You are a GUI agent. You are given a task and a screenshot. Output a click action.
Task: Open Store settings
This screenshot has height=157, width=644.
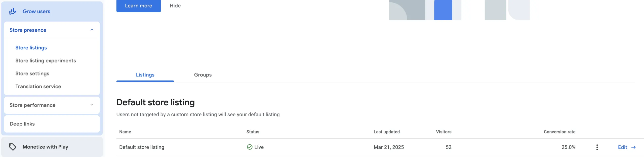32,73
